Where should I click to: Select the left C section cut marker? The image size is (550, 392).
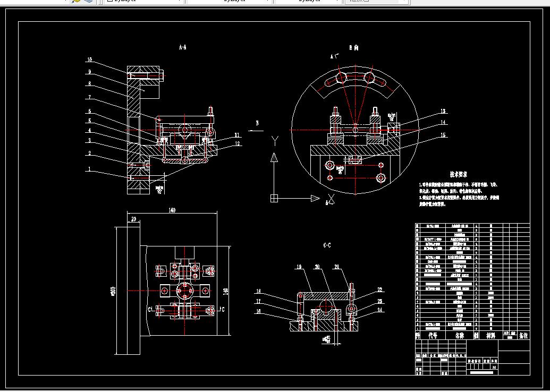point(149,310)
